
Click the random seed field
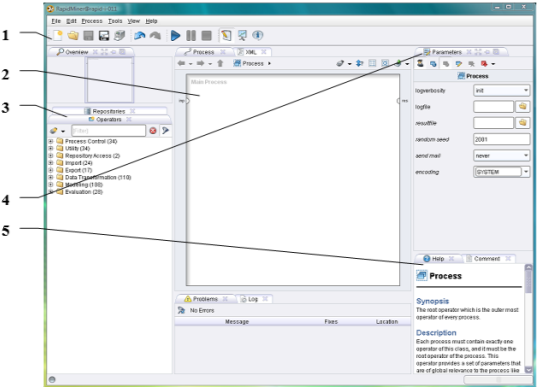pyautogui.click(x=501, y=139)
